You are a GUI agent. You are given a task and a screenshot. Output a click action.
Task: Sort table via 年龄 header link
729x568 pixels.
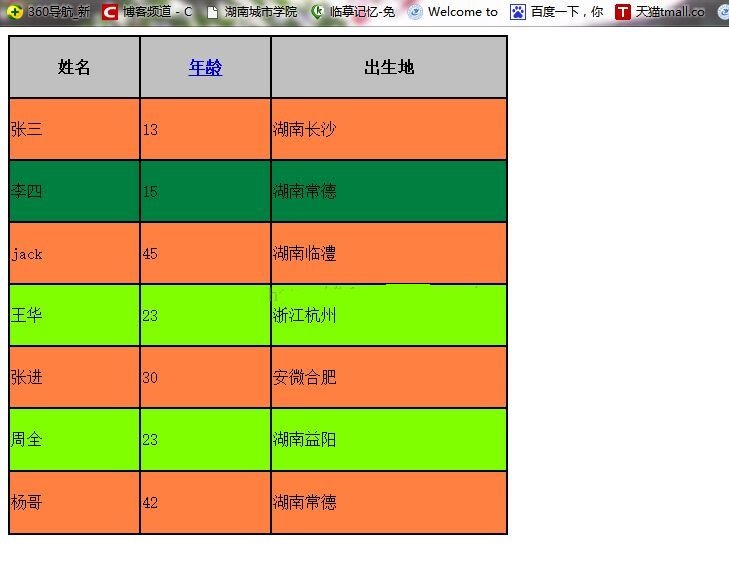click(205, 67)
